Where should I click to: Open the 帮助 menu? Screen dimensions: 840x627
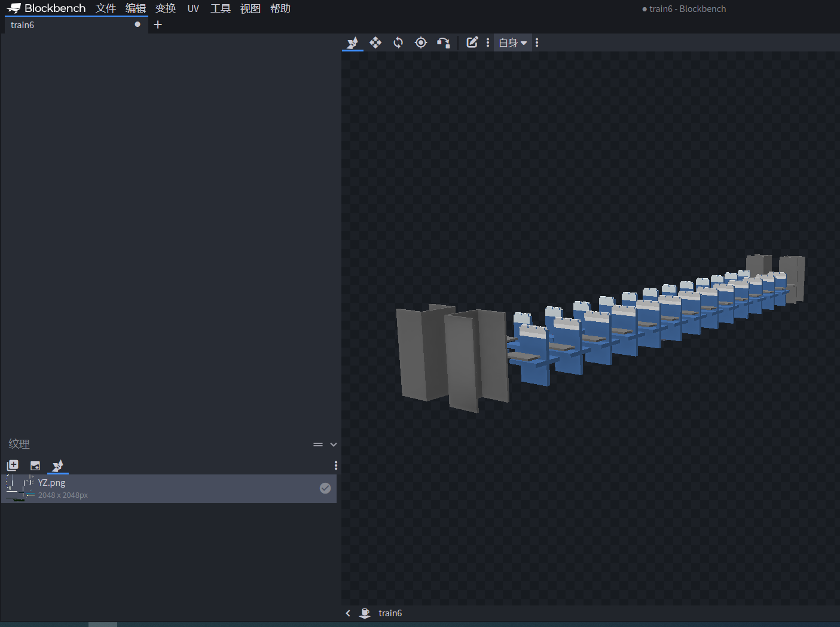point(280,8)
